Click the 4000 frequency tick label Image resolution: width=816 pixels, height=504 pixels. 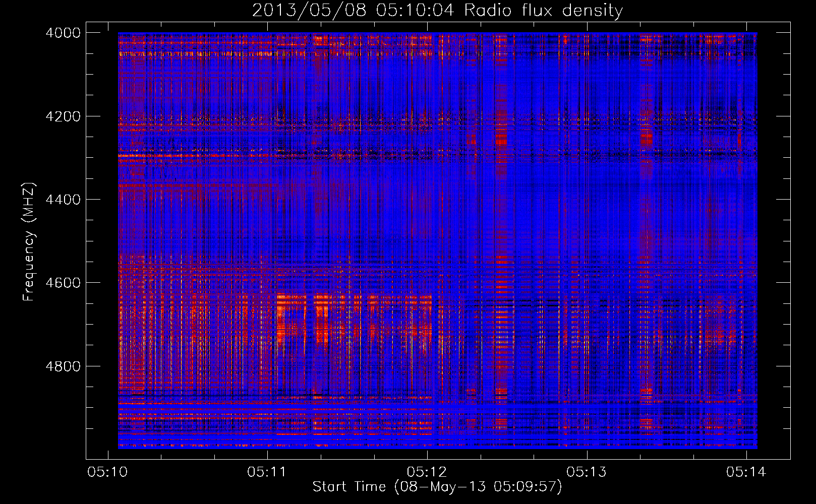[x=63, y=33]
